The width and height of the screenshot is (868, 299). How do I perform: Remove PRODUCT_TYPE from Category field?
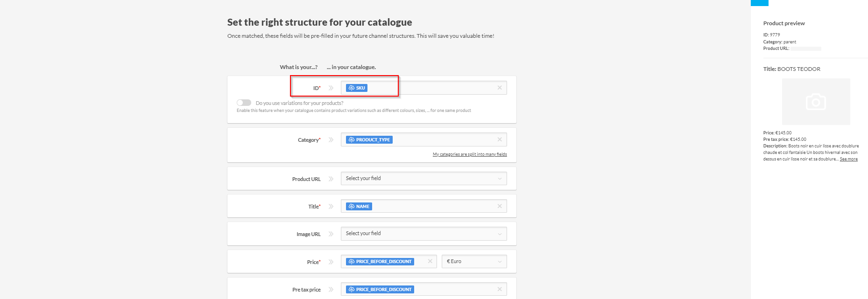[499, 139]
